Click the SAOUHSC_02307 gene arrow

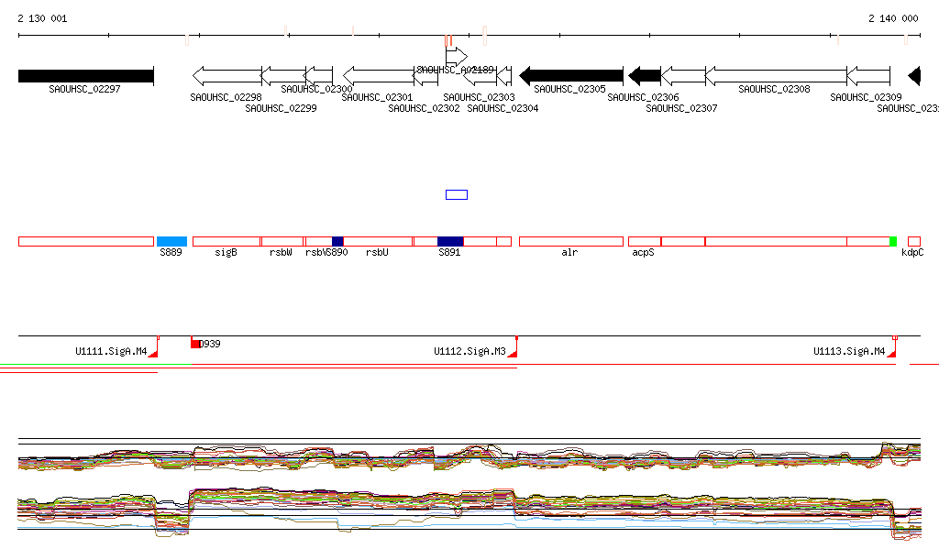tap(682, 75)
